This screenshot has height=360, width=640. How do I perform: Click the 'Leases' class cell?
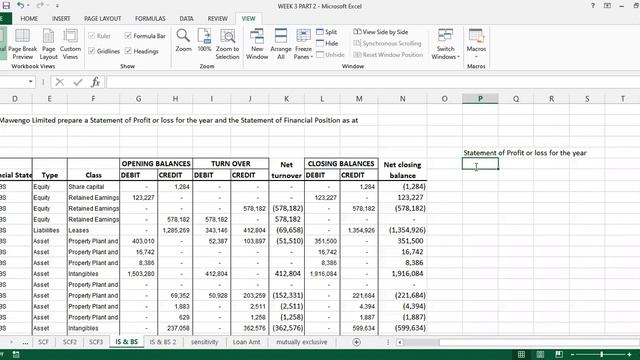pyautogui.click(x=93, y=230)
